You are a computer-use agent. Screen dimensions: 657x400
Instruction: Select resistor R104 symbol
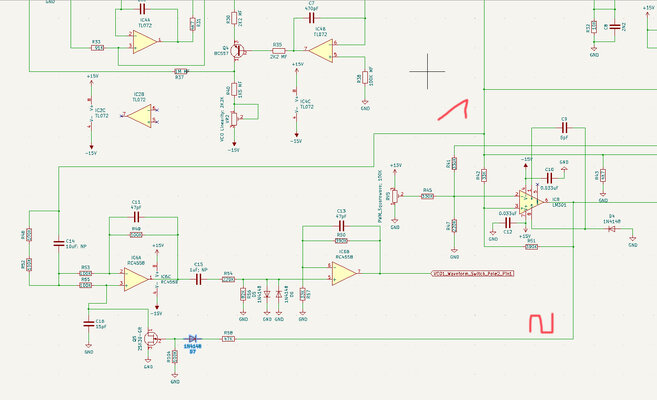click(175, 356)
